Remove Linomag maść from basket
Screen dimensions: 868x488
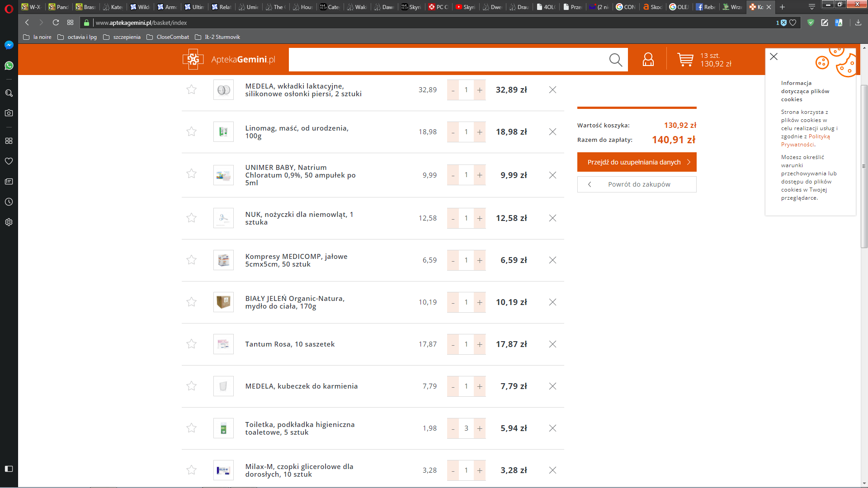[552, 132]
